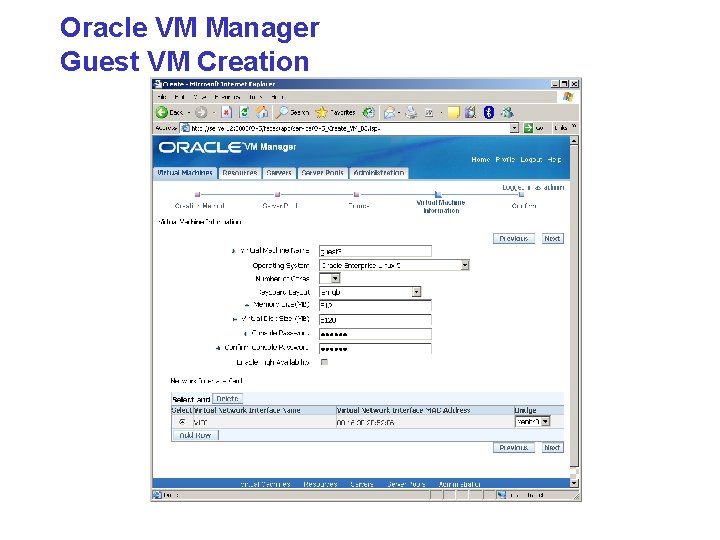720x540 pixels.
Task: Open the Bridge xenbr0 dropdown
Action: [545, 422]
